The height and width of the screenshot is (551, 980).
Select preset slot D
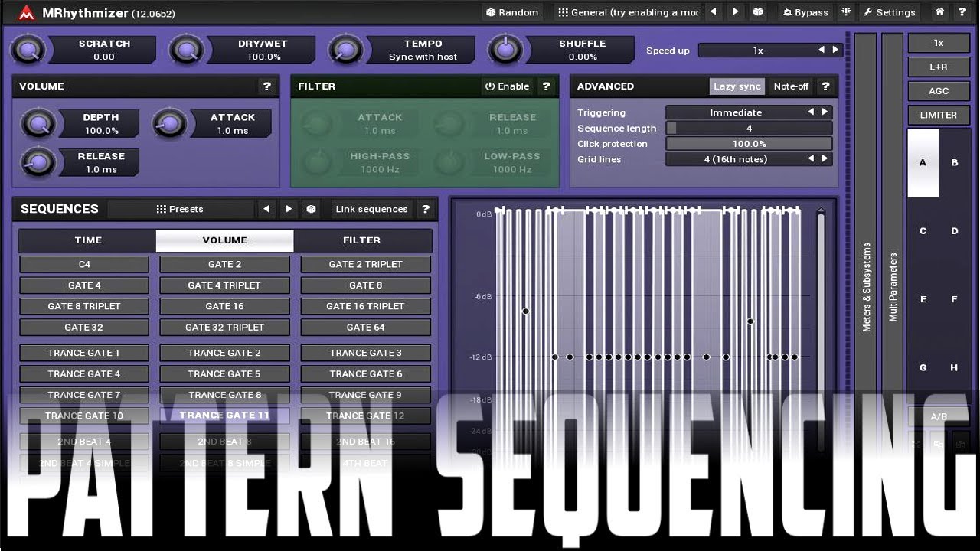click(954, 231)
